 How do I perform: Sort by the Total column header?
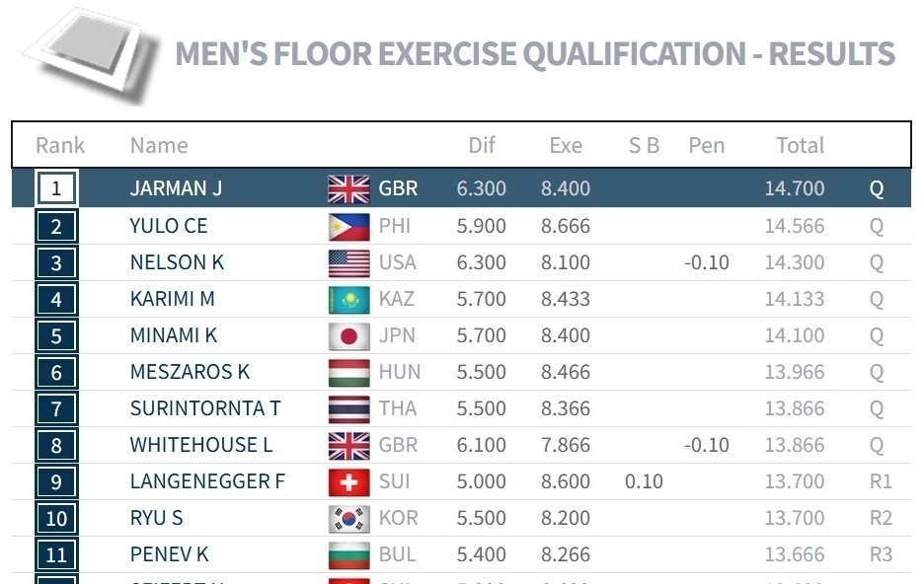(800, 145)
